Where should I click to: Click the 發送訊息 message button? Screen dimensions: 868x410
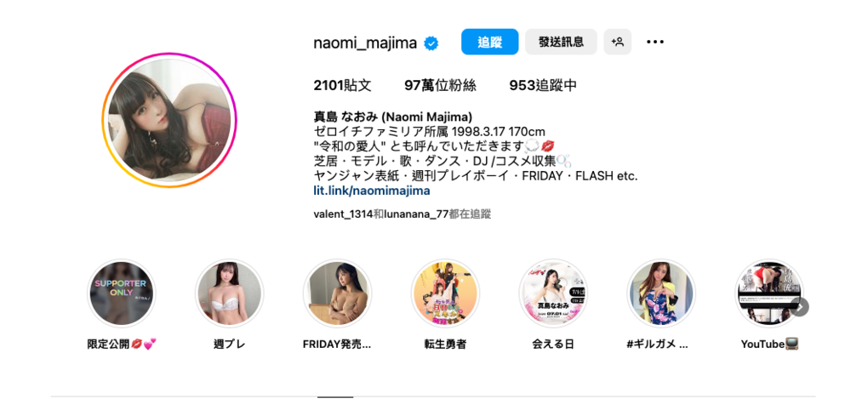[561, 42]
